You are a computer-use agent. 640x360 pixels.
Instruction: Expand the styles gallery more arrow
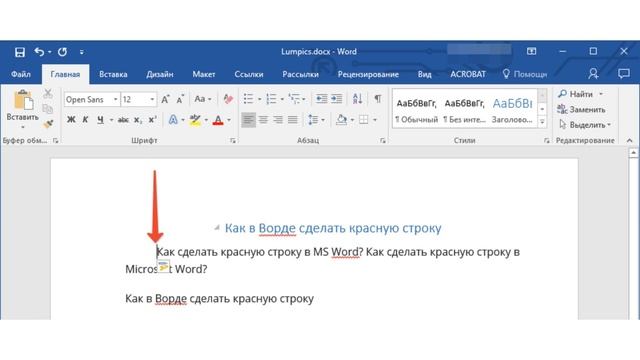point(542,122)
